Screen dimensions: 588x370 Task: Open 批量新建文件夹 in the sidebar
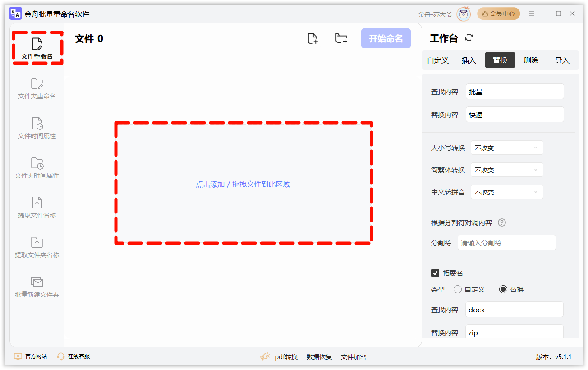pos(37,287)
